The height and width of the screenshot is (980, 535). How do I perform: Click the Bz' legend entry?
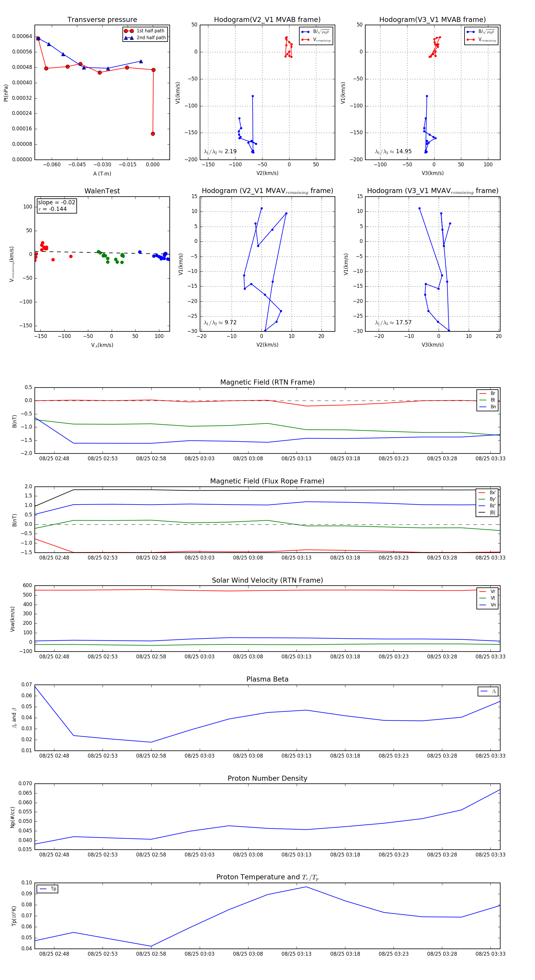[x=487, y=506]
